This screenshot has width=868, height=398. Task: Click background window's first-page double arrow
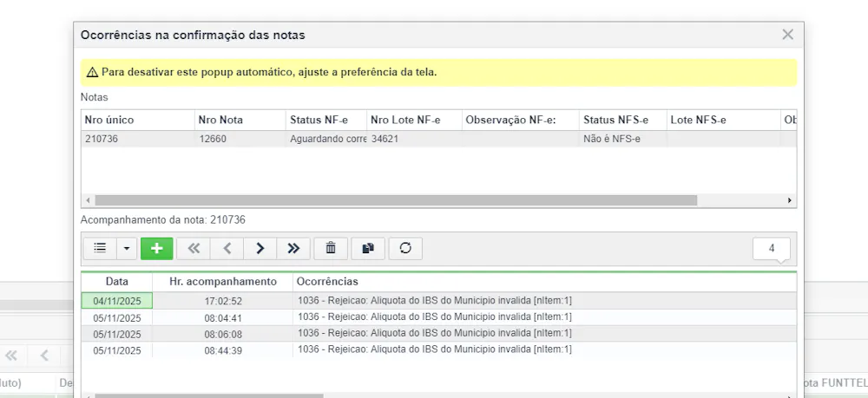[x=11, y=355]
